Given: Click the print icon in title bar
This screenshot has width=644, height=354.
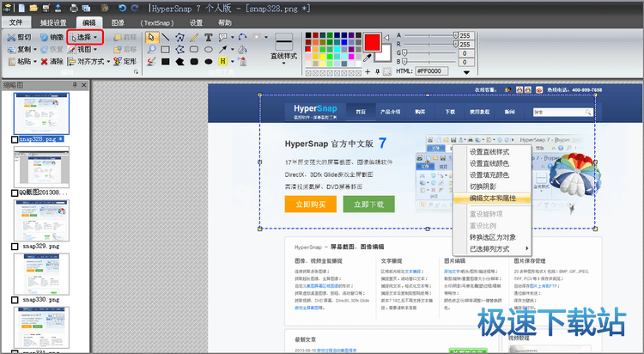Looking at the screenshot, I should click(74, 8).
